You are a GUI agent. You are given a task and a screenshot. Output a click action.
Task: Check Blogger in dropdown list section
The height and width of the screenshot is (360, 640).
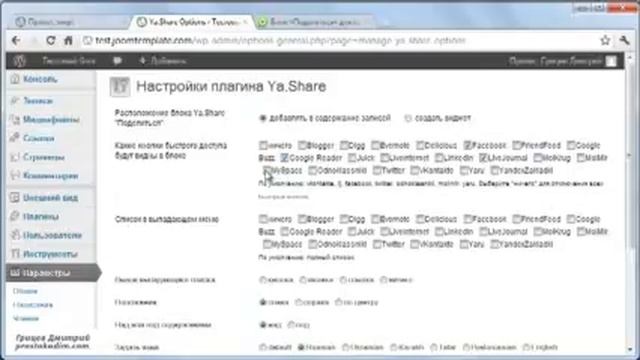pyautogui.click(x=302, y=219)
